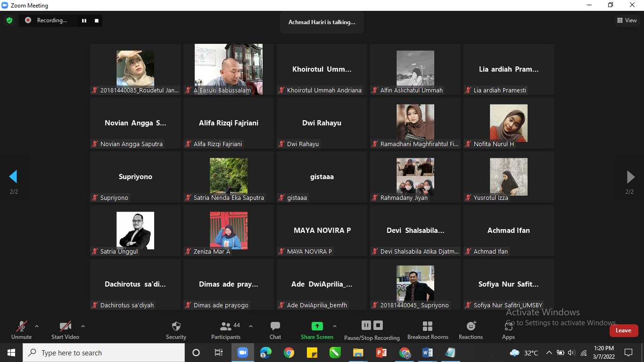The height and width of the screenshot is (362, 644).
Task: Select A Basuki Babussalam video tile
Action: [x=229, y=69]
